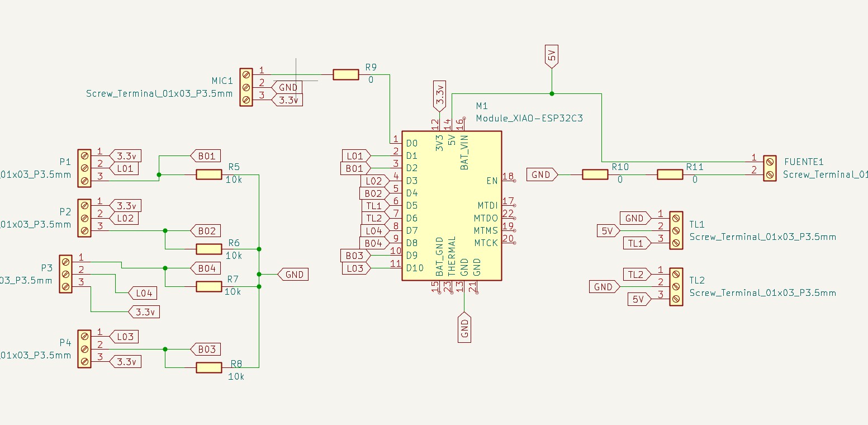The width and height of the screenshot is (868, 425).
Task: Click the GND label on MIC1 pin 2
Action: [x=287, y=87]
